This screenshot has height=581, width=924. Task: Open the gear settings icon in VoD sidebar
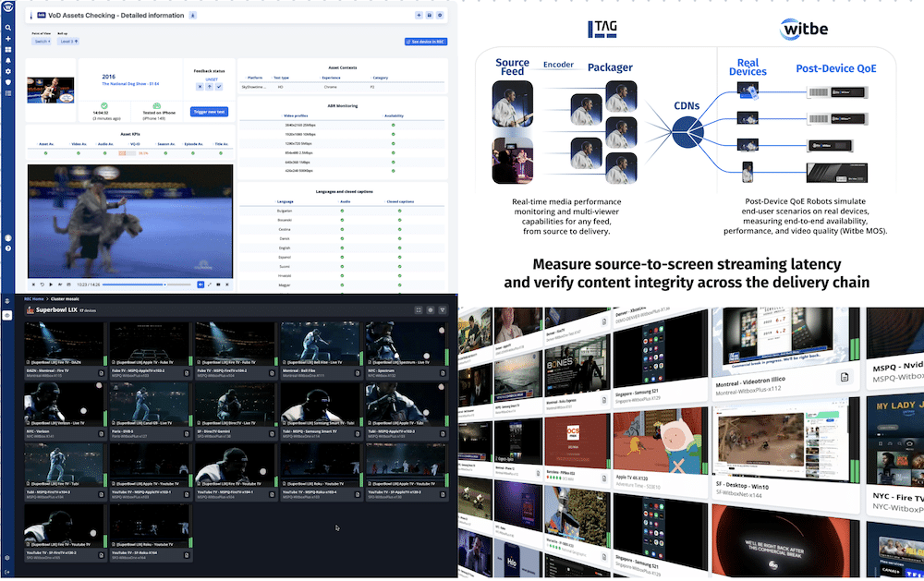click(8, 71)
